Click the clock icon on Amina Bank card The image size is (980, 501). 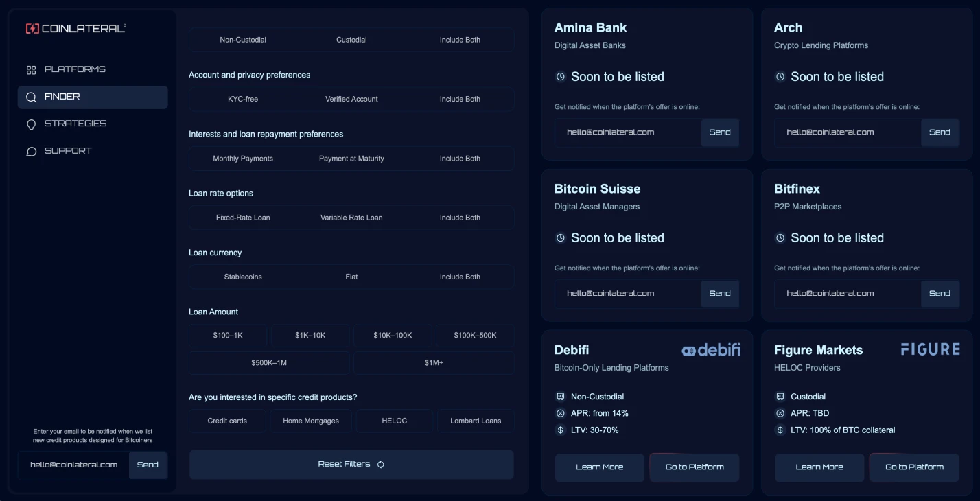click(560, 77)
